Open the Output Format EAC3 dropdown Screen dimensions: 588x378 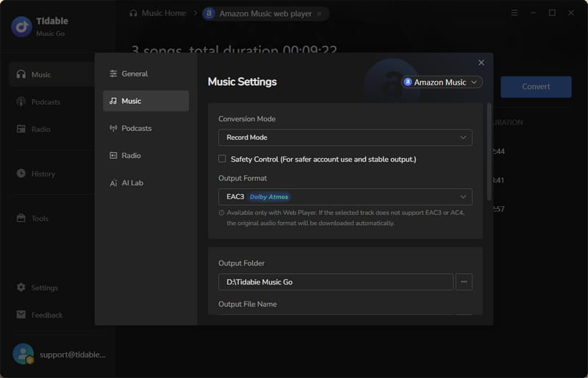pos(345,196)
